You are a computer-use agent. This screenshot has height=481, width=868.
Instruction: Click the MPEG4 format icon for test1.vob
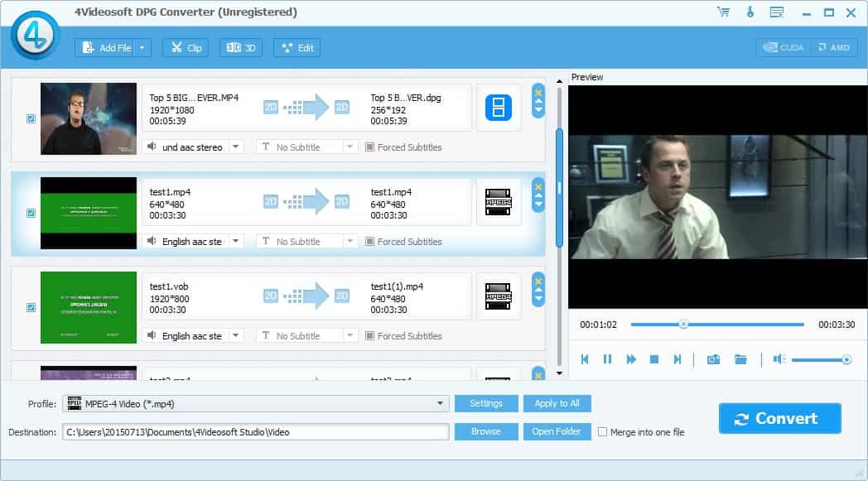click(499, 296)
